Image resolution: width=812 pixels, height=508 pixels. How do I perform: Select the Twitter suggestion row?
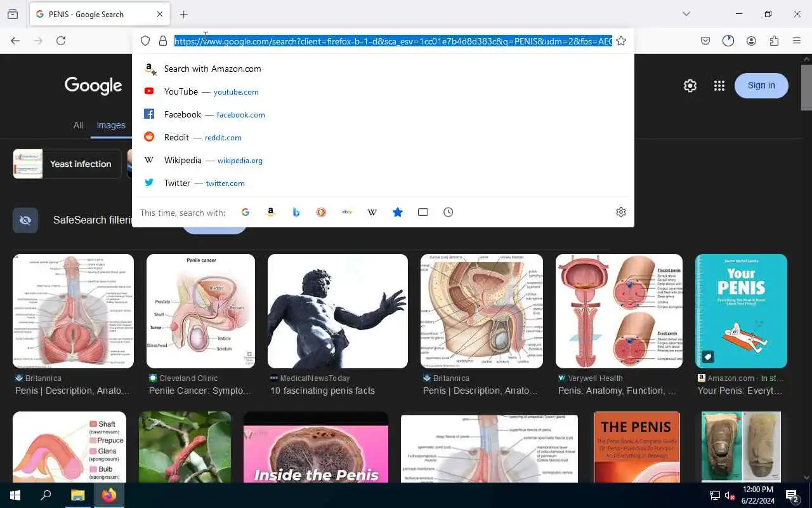(x=383, y=183)
